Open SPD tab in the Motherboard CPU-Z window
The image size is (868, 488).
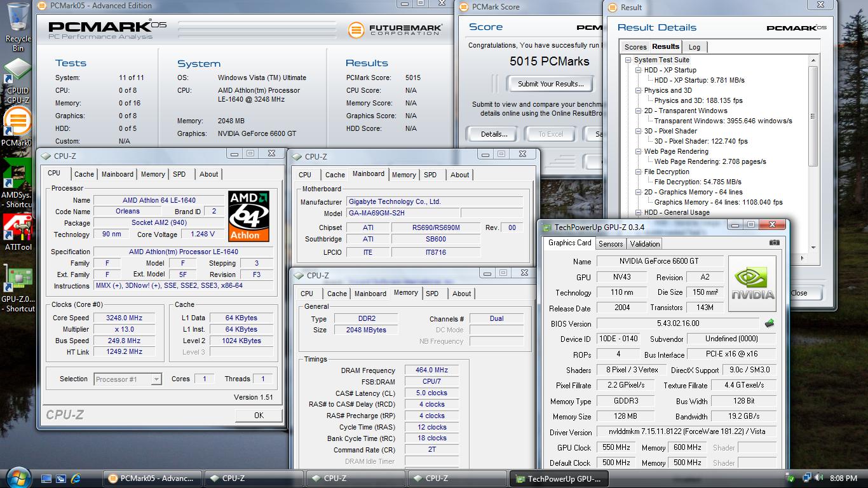tap(430, 175)
